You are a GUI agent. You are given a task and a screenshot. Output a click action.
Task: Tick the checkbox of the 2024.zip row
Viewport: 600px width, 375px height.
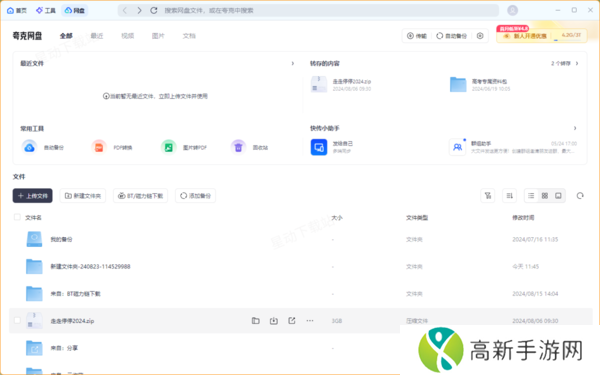17,320
